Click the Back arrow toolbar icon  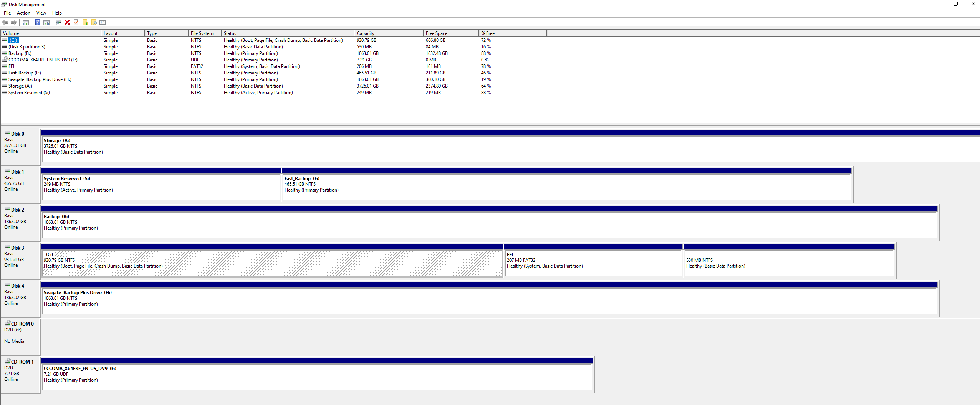5,22
